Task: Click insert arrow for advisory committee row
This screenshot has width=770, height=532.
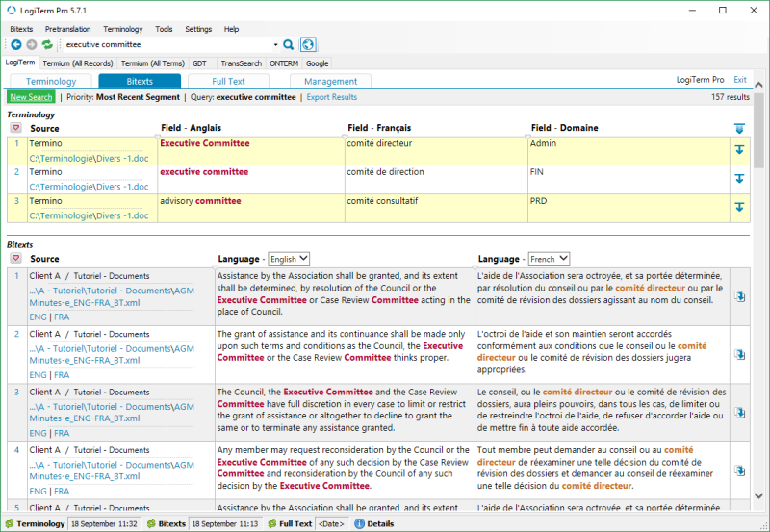Action: coord(739,207)
